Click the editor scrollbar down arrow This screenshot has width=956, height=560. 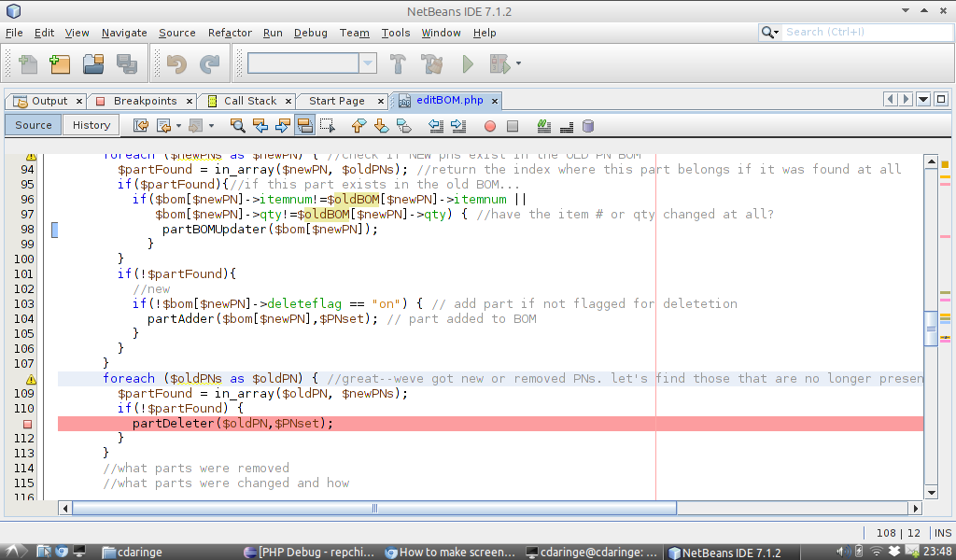[931, 493]
